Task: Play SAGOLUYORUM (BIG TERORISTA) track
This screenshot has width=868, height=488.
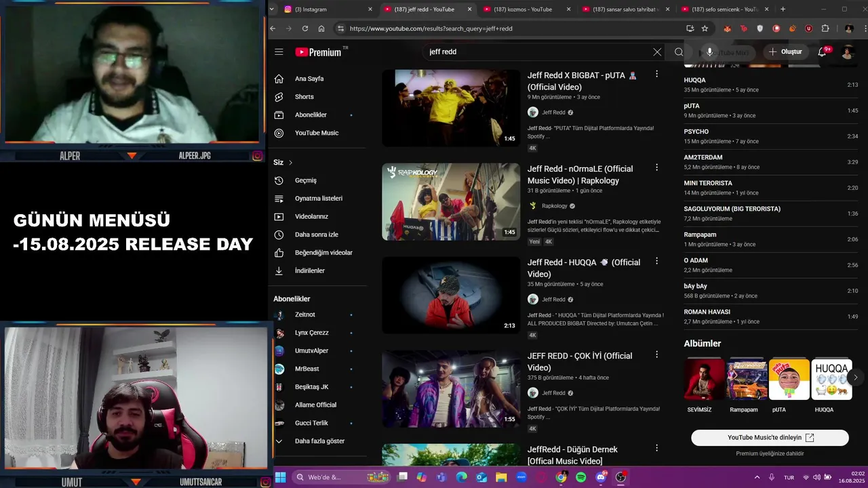Action: (x=771, y=213)
